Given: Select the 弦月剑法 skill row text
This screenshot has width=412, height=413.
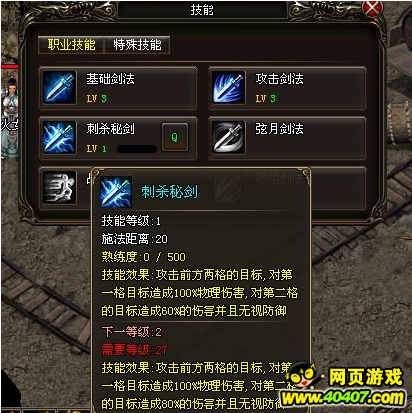Looking at the screenshot, I should click(279, 129).
